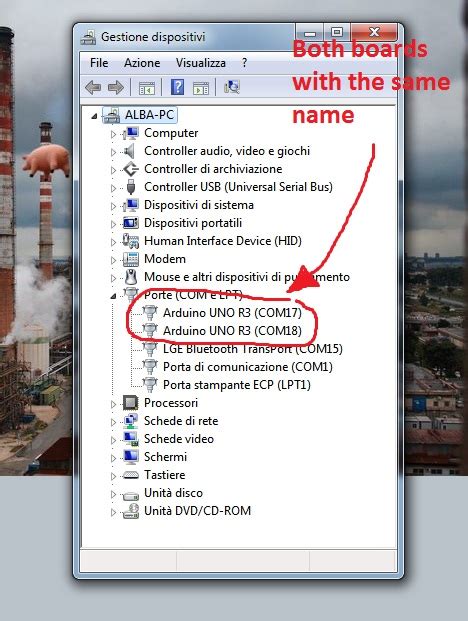Click the port icon for LGE Bluetooth TransPort
Image resolution: width=468 pixels, height=621 pixels.
[150, 349]
